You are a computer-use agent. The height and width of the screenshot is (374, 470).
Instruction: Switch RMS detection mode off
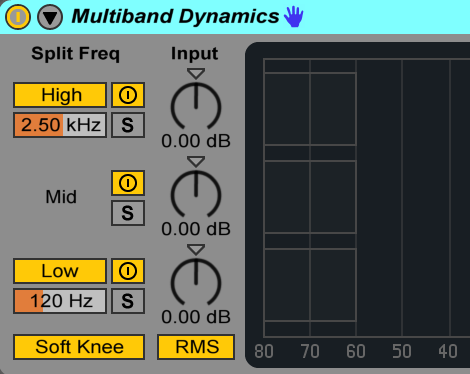tap(196, 347)
